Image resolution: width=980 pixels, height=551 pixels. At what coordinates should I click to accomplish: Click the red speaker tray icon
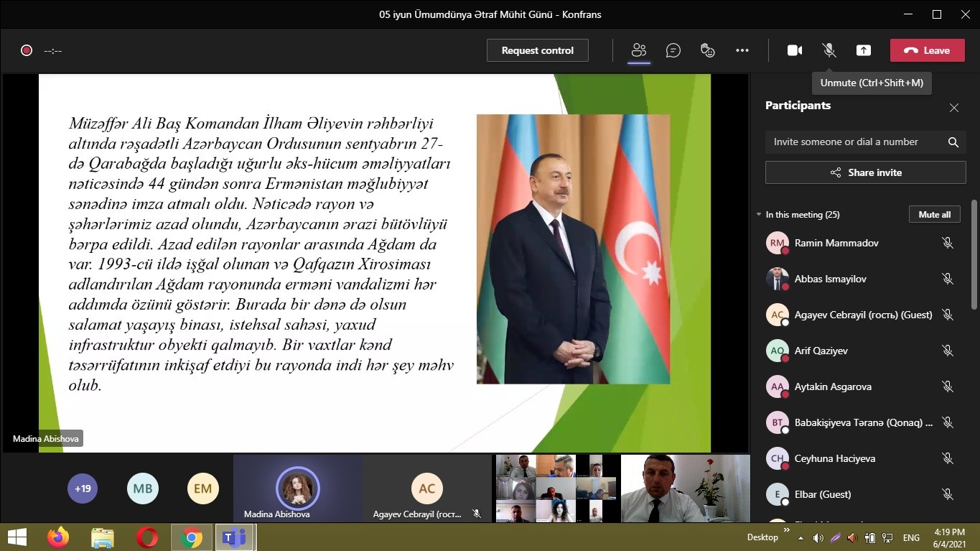(x=852, y=537)
